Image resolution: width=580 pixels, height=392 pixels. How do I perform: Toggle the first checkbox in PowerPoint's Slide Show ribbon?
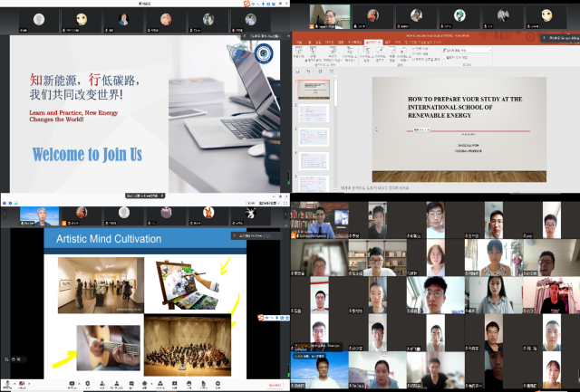pos(412,50)
